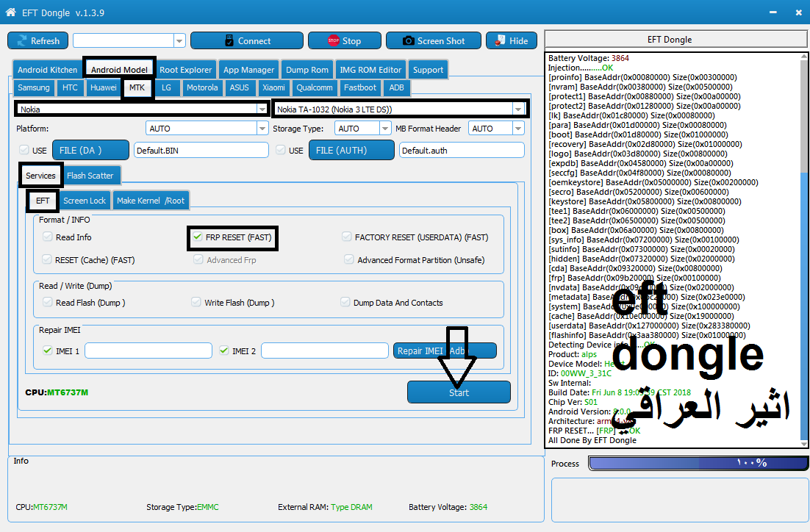
Task: Toggle the Read Info checkbox
Action: point(48,237)
